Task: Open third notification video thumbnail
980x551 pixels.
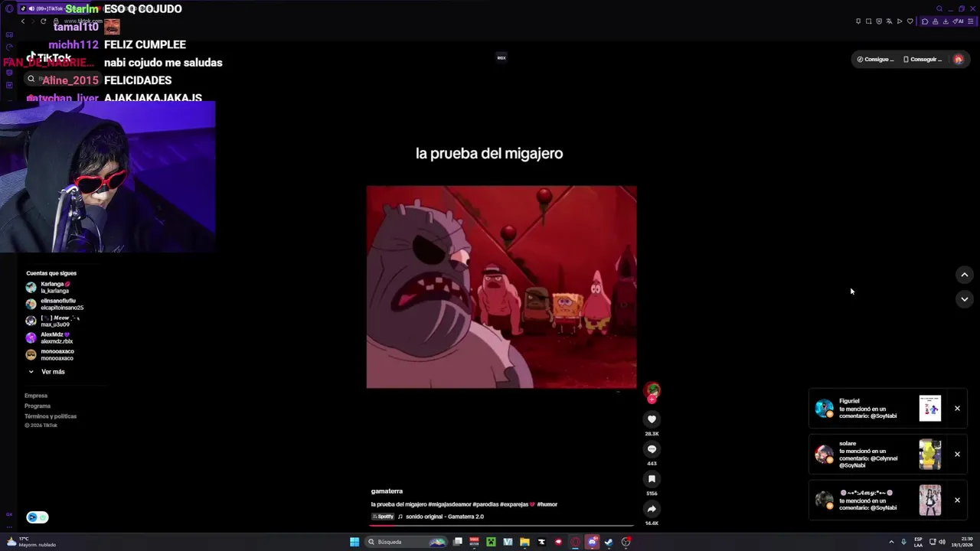Action: [x=930, y=500]
